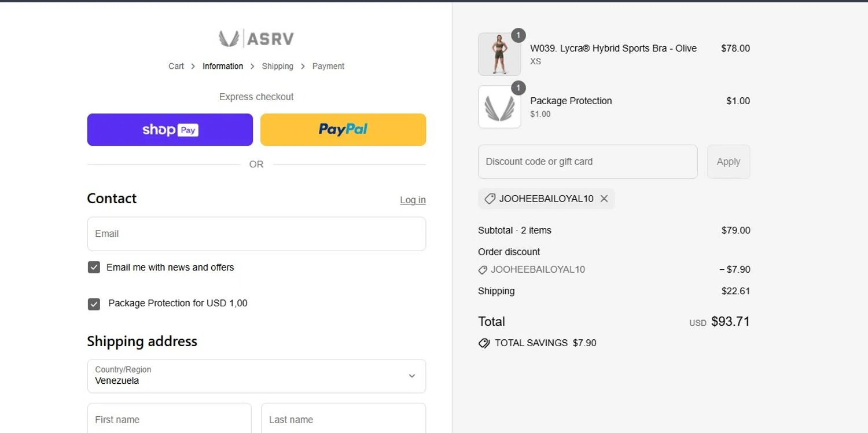This screenshot has width=868, height=433.
Task: Click the quantity badge on Package Protection thumbnail
Action: click(x=518, y=88)
